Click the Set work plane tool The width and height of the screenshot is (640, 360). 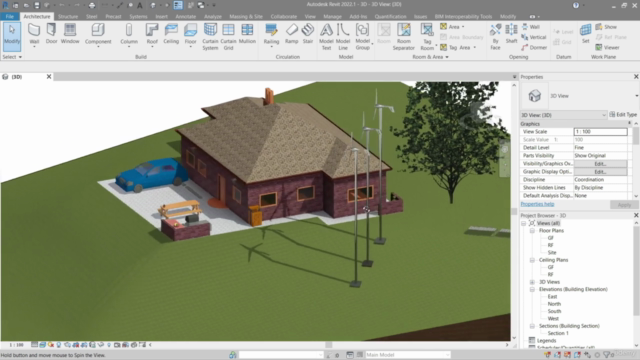point(585,33)
